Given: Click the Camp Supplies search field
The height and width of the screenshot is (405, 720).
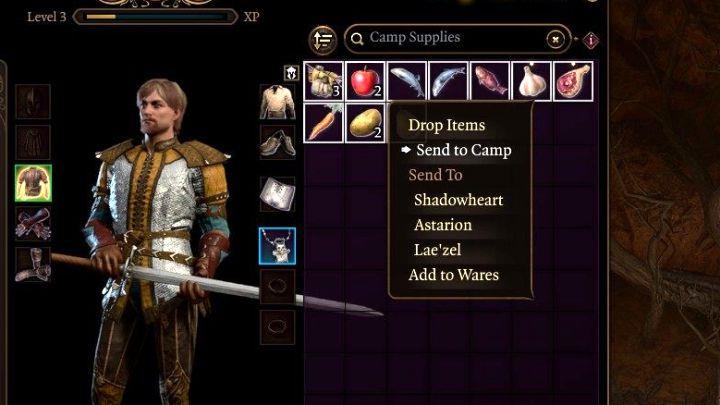Looking at the screenshot, I should (x=452, y=39).
